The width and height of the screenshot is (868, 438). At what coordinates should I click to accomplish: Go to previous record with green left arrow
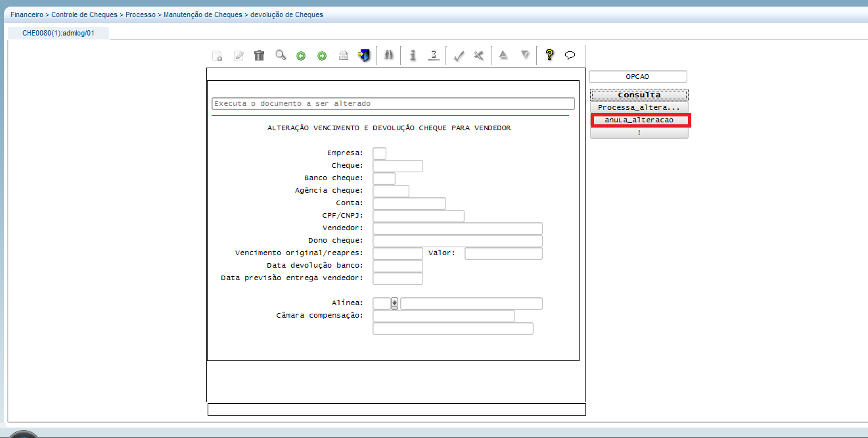301,56
